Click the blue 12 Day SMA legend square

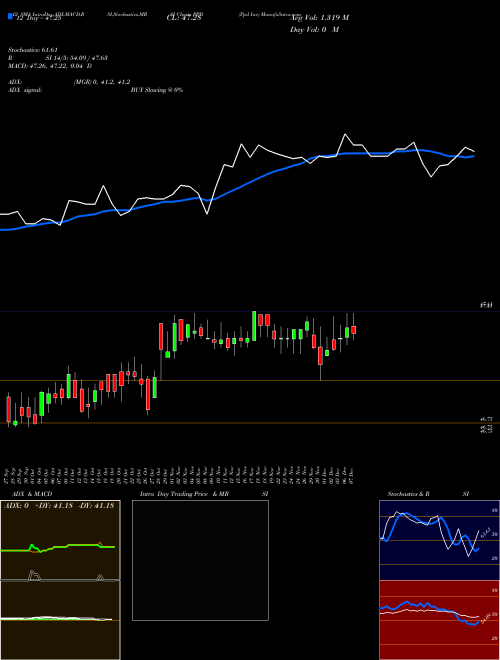point(10,16)
